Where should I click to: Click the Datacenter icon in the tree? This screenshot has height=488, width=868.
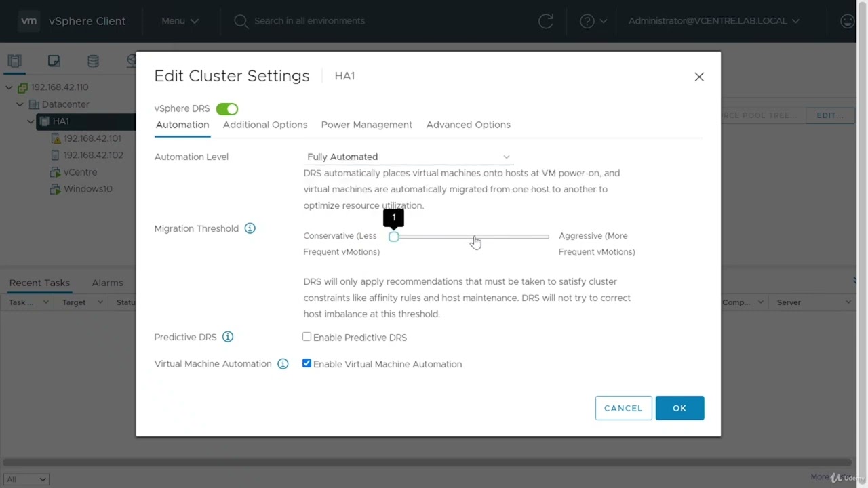click(34, 104)
